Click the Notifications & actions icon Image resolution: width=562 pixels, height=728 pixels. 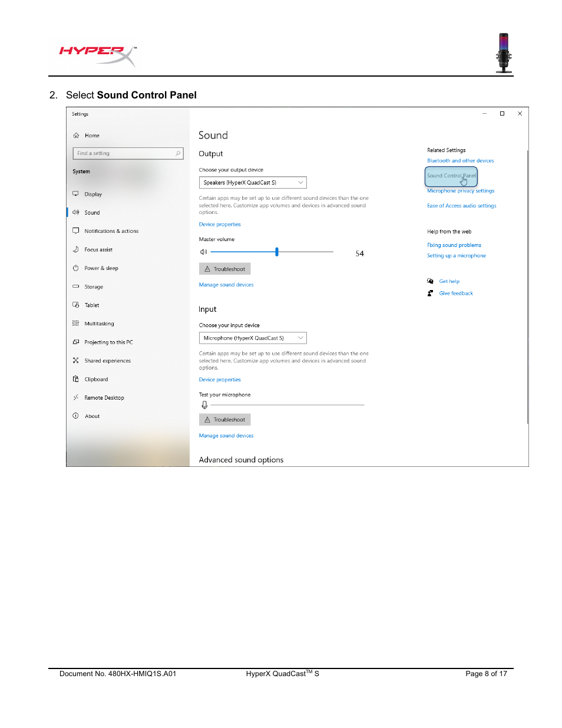pos(75,231)
